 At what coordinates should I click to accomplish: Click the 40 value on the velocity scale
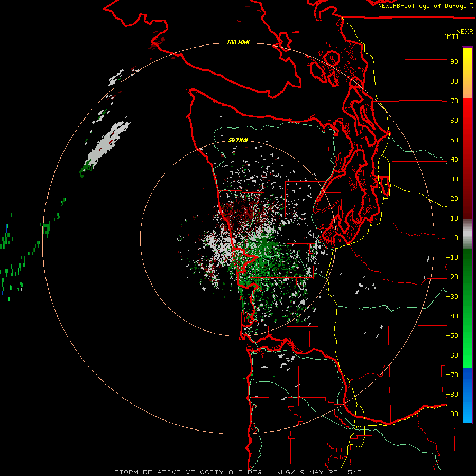point(454,159)
